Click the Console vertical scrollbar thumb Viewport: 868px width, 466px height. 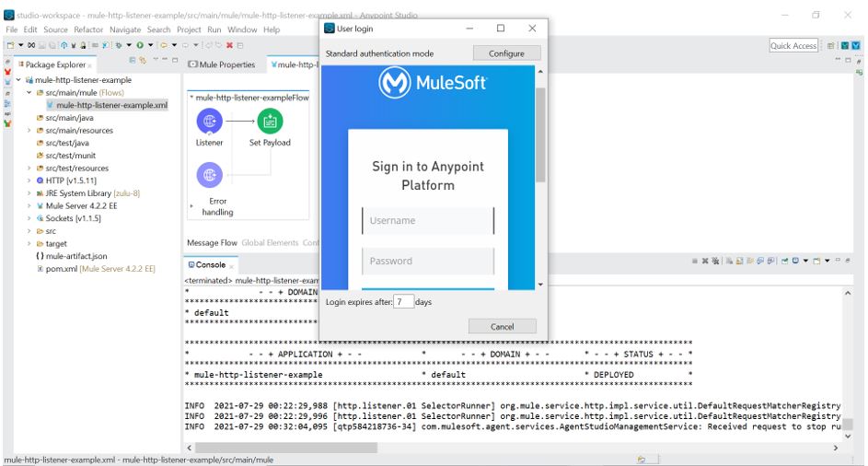[848, 424]
